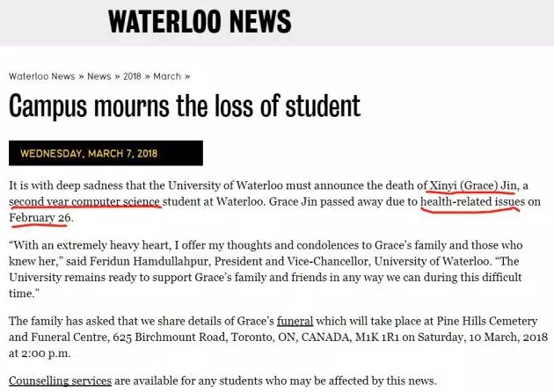Click the Pine Hills Cemetery text
This screenshot has width=554, height=392.
487,321
